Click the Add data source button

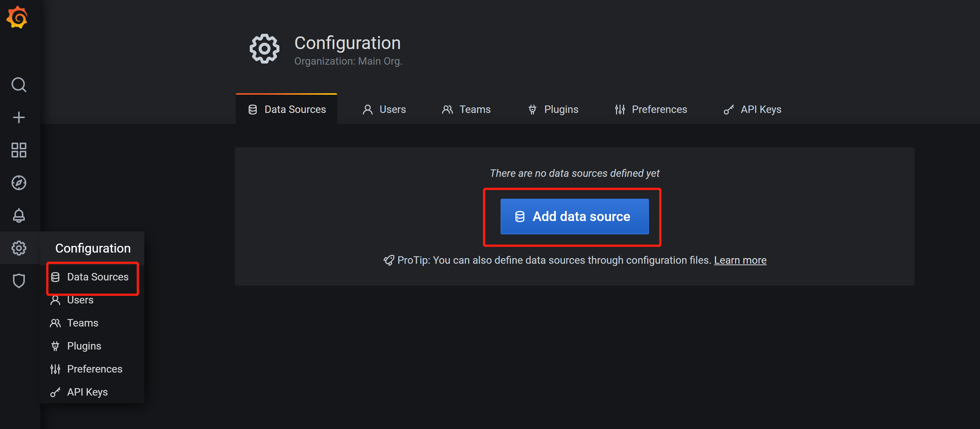point(574,216)
